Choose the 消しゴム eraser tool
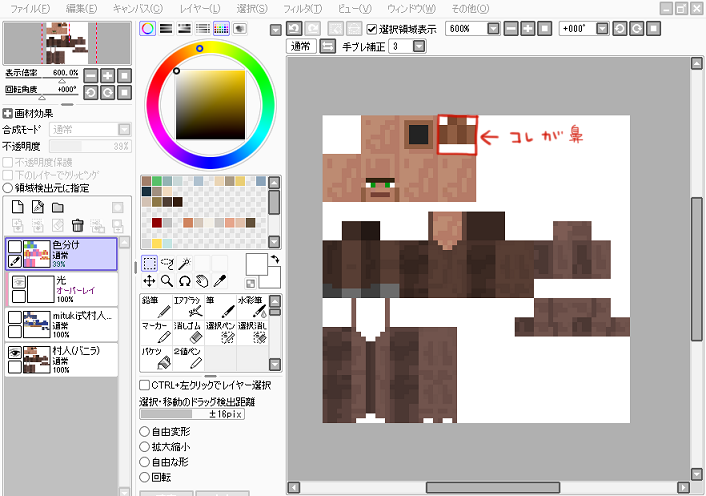This screenshot has width=706, height=496. [x=188, y=333]
